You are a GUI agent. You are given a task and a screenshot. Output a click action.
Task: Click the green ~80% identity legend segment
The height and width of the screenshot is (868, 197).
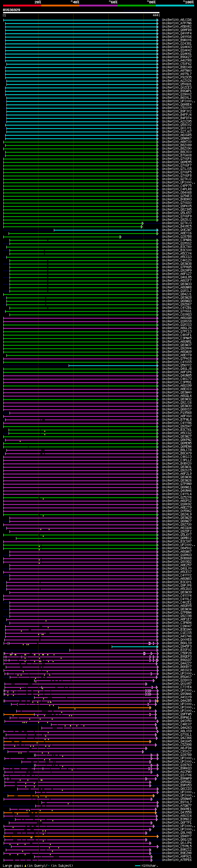137,6
